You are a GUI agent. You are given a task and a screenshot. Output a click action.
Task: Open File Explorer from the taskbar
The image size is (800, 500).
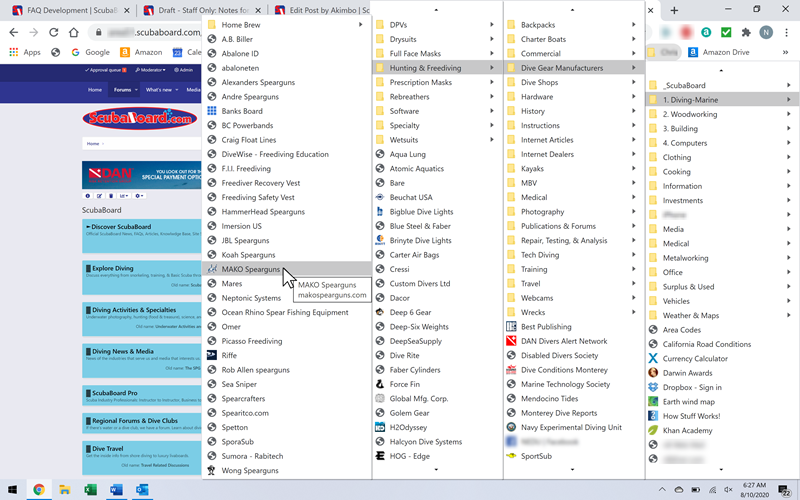click(x=64, y=490)
